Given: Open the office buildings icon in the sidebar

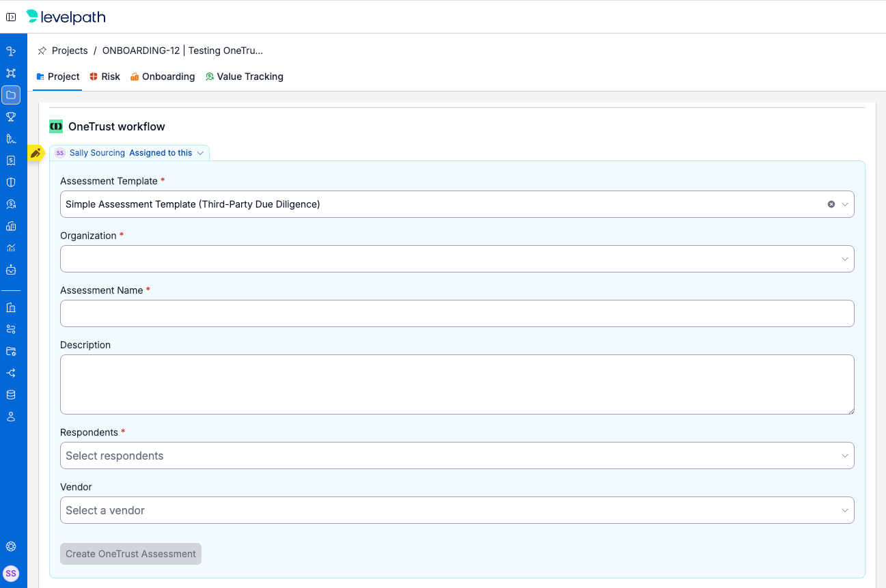Looking at the screenshot, I should 11,226.
